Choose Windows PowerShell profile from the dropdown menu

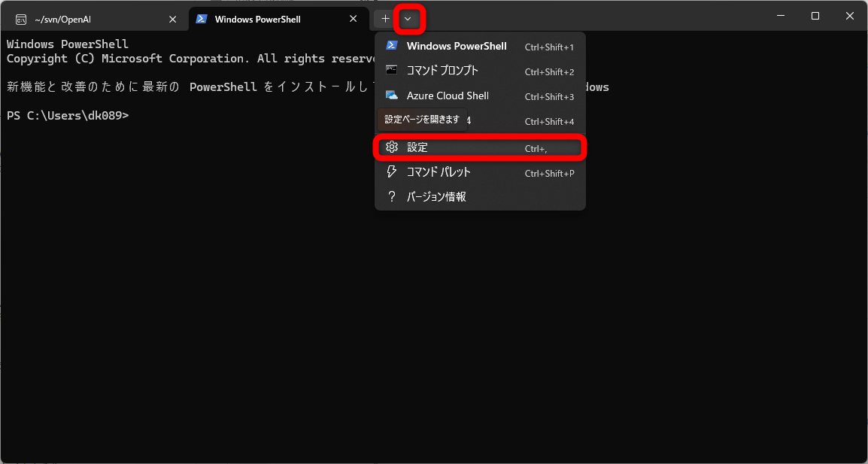click(x=456, y=46)
